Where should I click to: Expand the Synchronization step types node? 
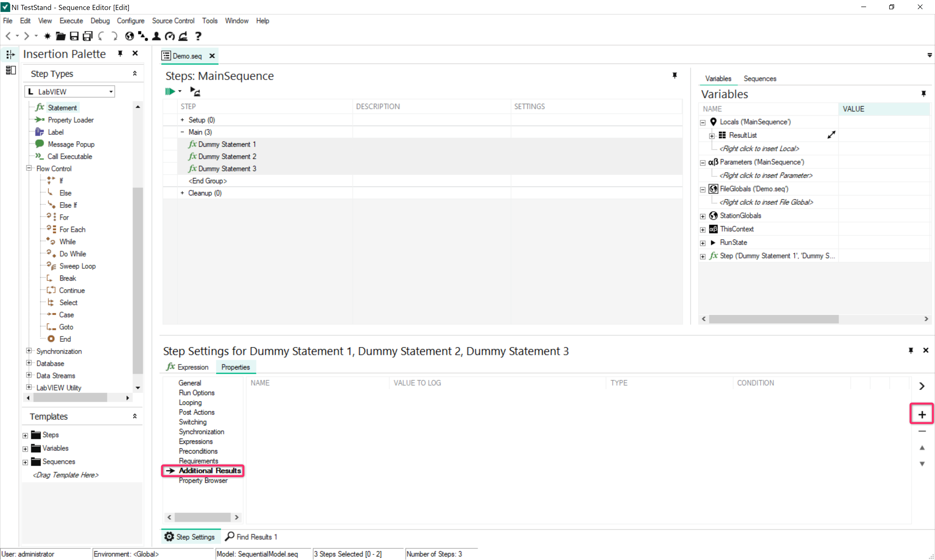pos(29,351)
